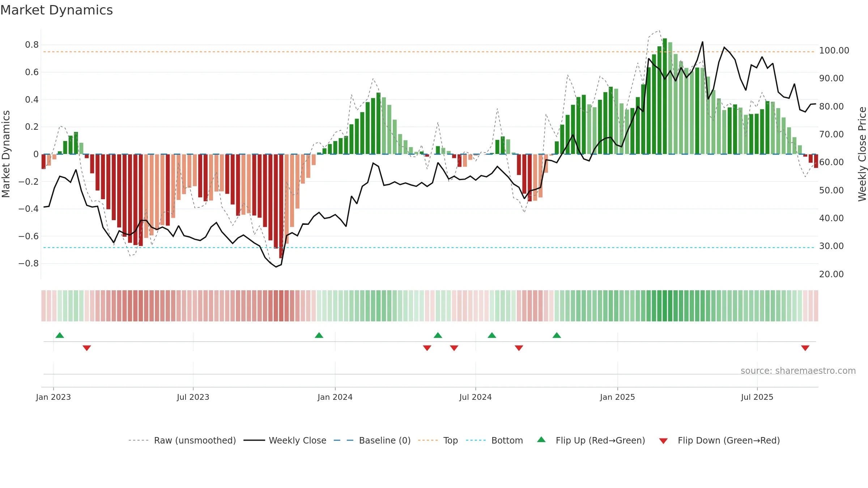The height and width of the screenshot is (488, 868).
Task: Click the Flip Up marker just after Jul 2024
Action: pyautogui.click(x=492, y=335)
